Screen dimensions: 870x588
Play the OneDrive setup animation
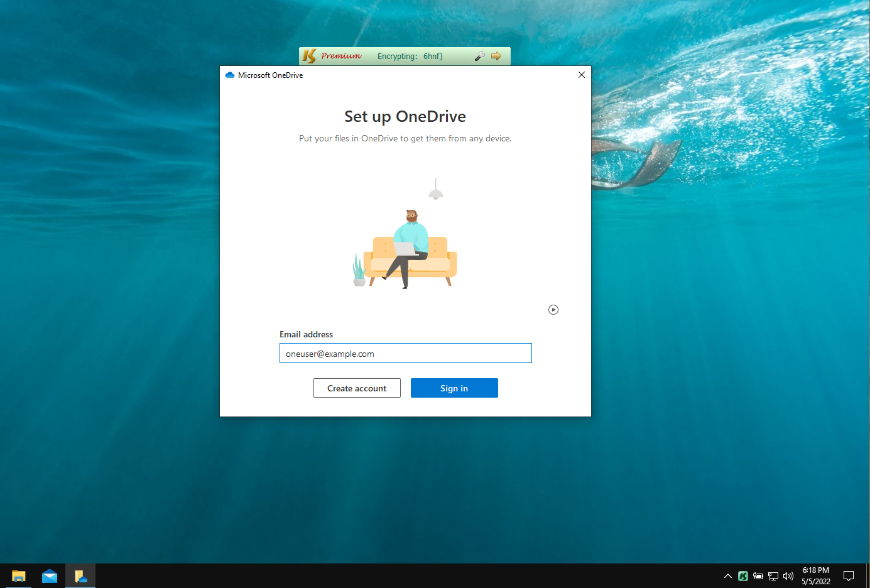pyautogui.click(x=553, y=310)
